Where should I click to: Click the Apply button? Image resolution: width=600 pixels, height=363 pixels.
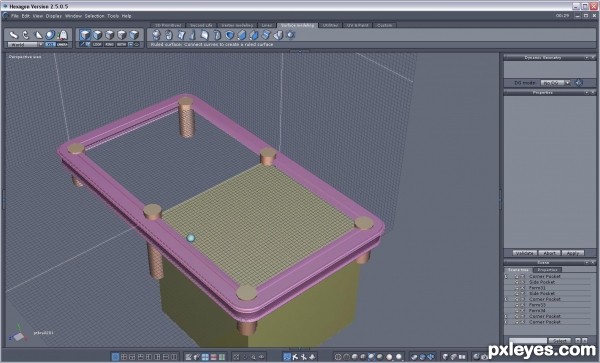coord(573,253)
